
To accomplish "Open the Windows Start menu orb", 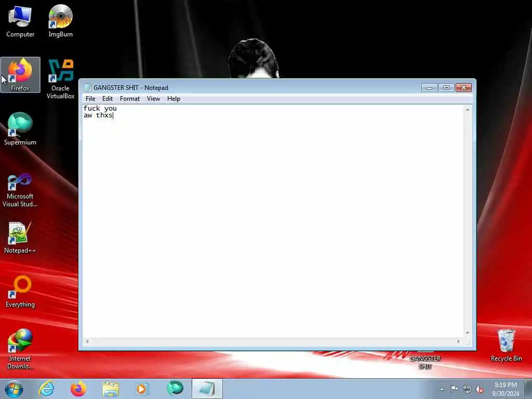I will point(14,389).
